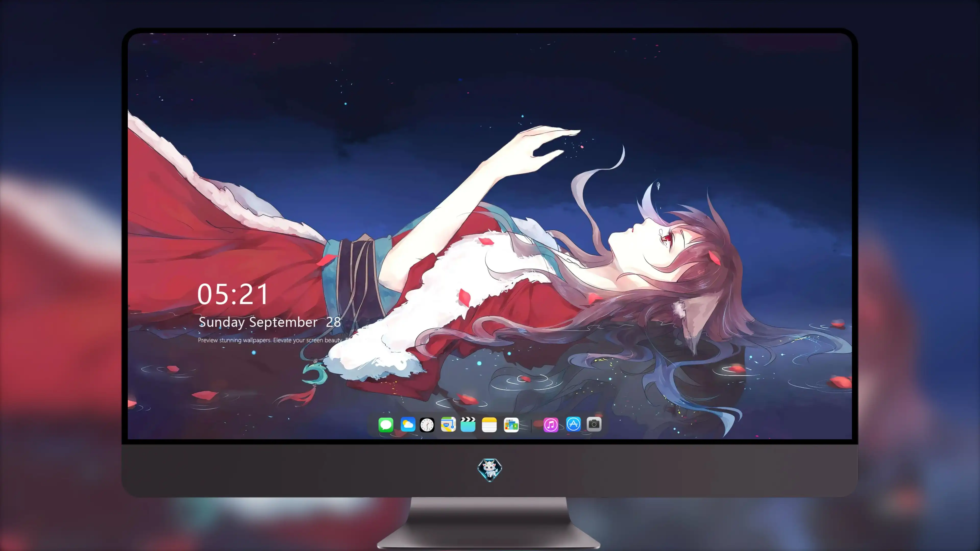Click the hexagon mascot logo on monitor chin
Image resolution: width=980 pixels, height=551 pixels.
pyautogui.click(x=490, y=470)
